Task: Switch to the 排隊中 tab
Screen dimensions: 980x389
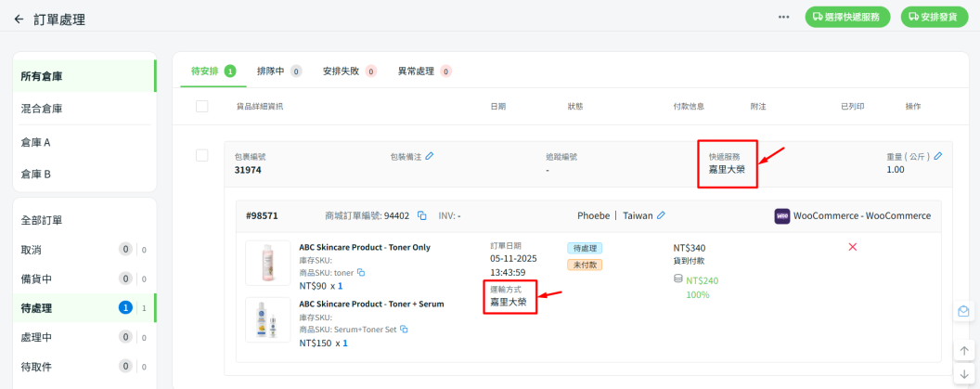Action: (278, 71)
